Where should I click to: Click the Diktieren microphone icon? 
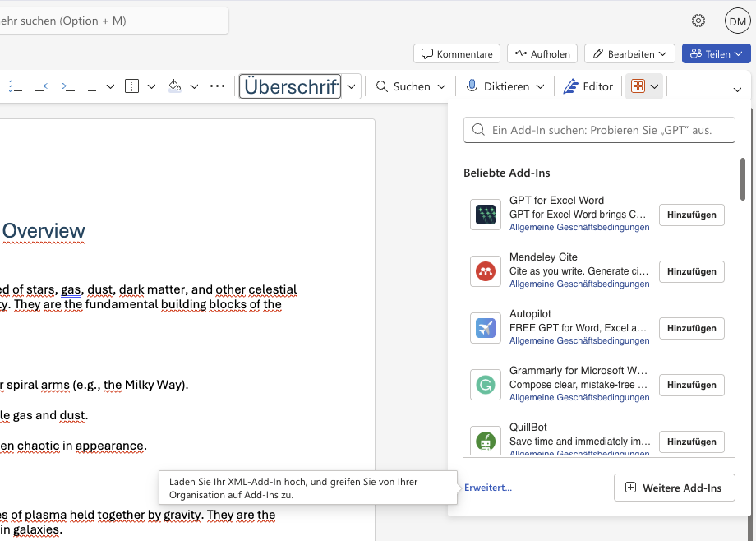(x=472, y=86)
